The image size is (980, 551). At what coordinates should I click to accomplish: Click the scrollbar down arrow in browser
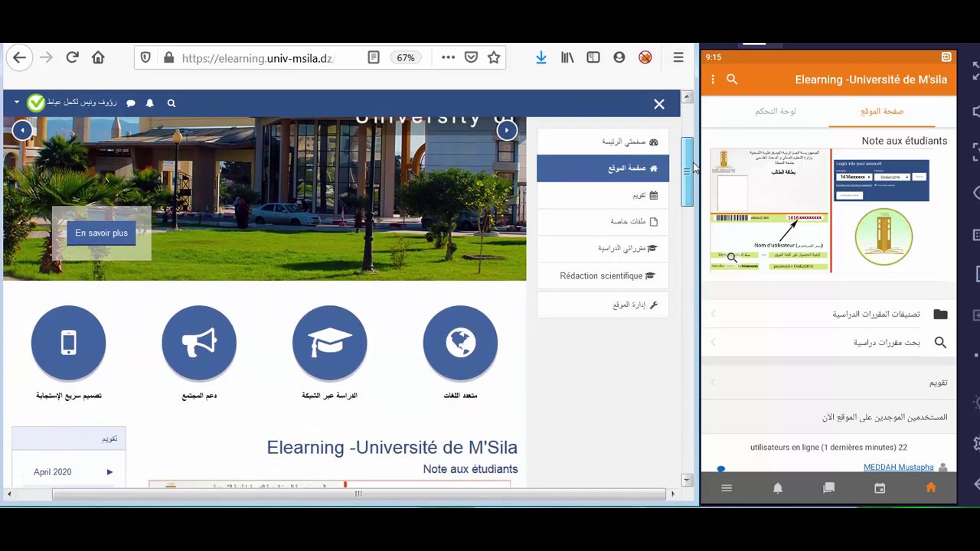687,480
